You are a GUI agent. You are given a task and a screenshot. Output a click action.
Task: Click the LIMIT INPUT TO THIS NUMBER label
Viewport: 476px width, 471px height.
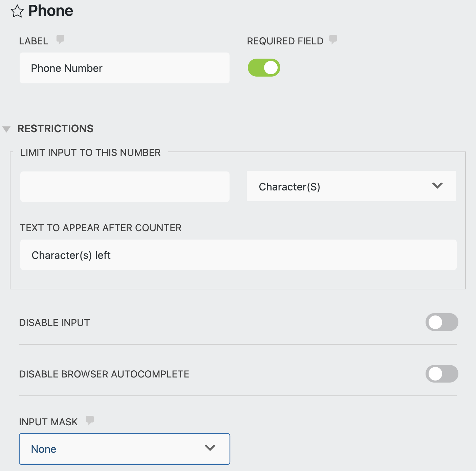tap(90, 152)
